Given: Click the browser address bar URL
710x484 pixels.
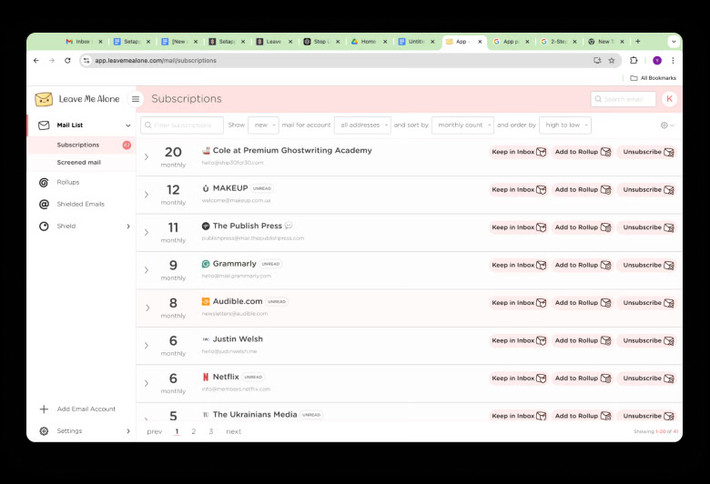Looking at the screenshot, I should pos(155,60).
